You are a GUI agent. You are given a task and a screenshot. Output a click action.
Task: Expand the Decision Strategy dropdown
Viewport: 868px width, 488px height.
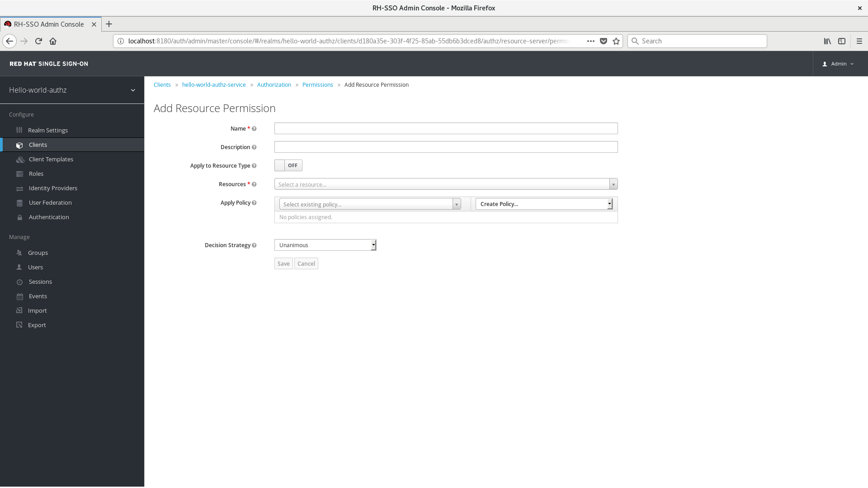372,245
